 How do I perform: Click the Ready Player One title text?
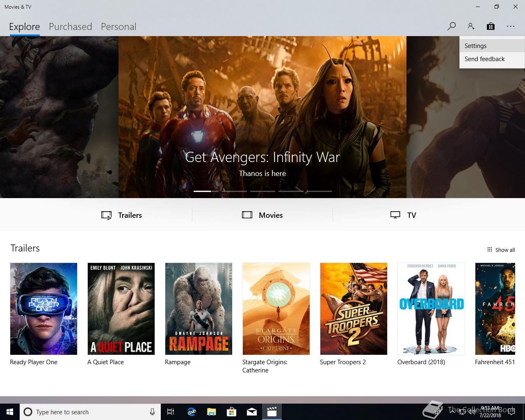pos(34,362)
